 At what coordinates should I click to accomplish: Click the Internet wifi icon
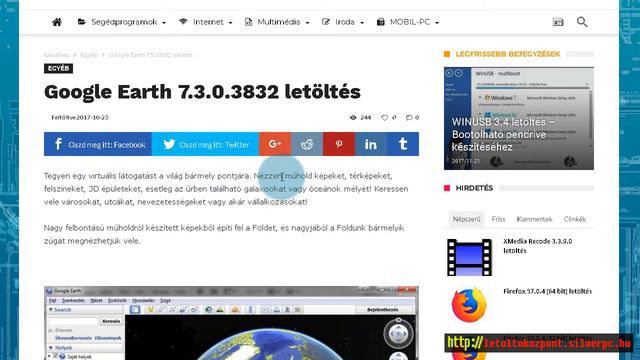[183, 22]
